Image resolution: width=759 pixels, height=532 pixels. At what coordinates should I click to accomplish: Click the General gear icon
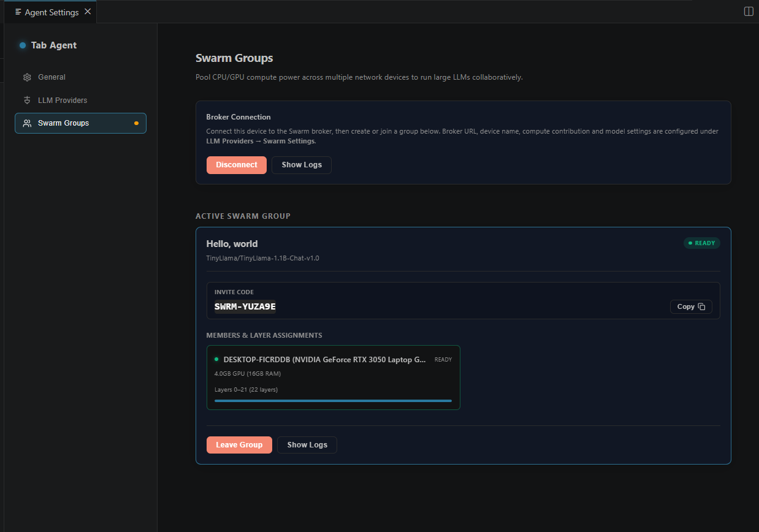pyautogui.click(x=27, y=77)
